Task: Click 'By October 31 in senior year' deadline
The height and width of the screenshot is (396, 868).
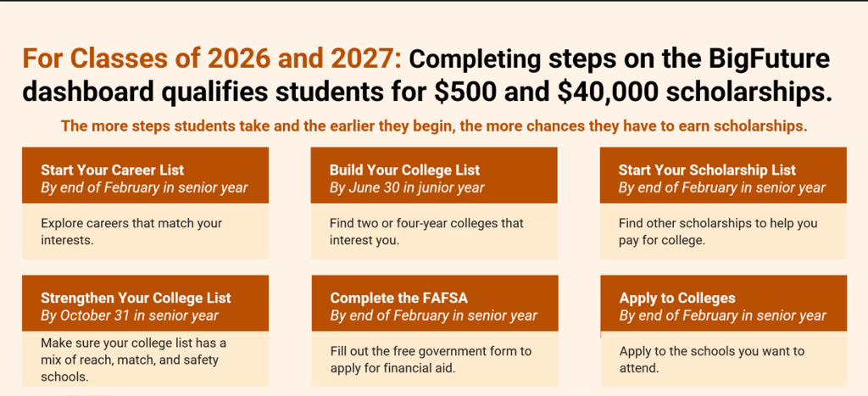Action: pyautogui.click(x=130, y=315)
